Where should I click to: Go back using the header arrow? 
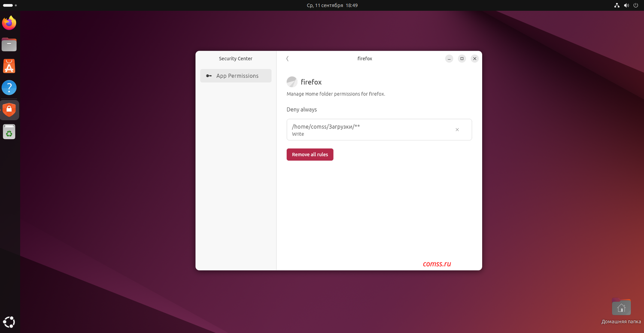coord(288,58)
